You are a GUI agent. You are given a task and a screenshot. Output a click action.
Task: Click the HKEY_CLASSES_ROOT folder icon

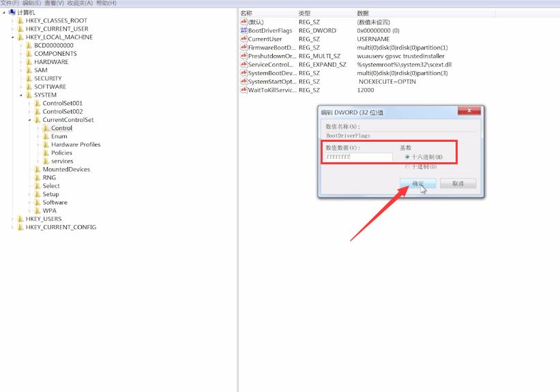[x=20, y=20]
